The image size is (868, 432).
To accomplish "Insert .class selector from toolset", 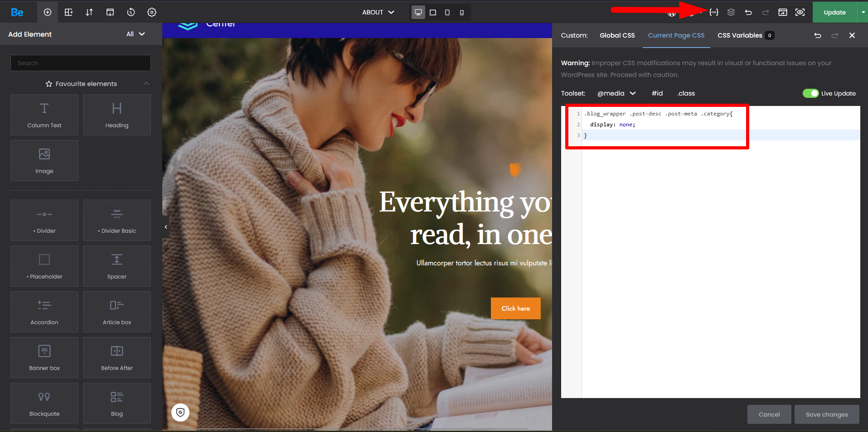I will 686,93.
